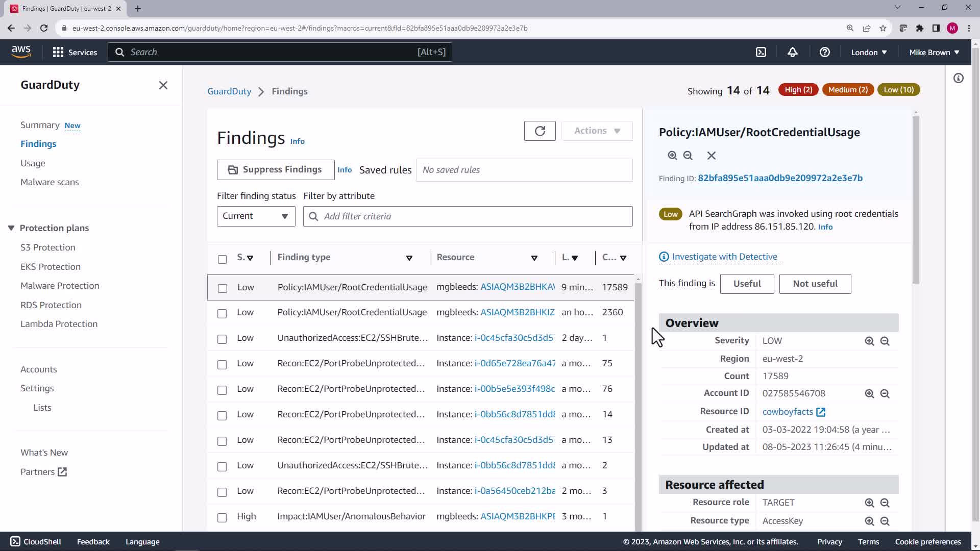Click the refresh findings icon button

540,131
